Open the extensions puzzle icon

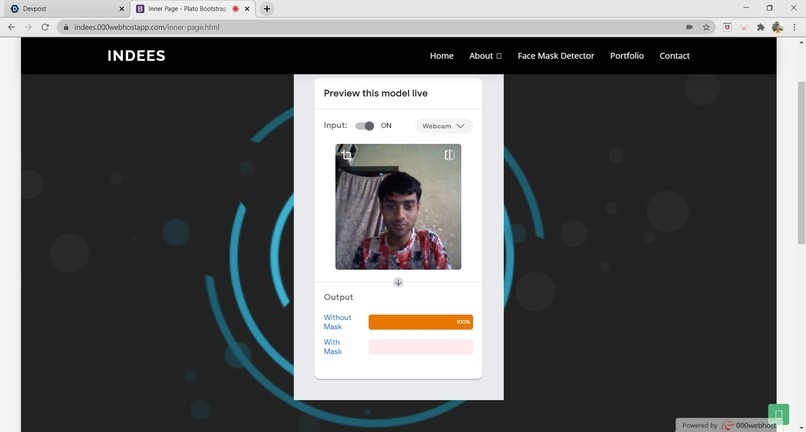pos(761,27)
